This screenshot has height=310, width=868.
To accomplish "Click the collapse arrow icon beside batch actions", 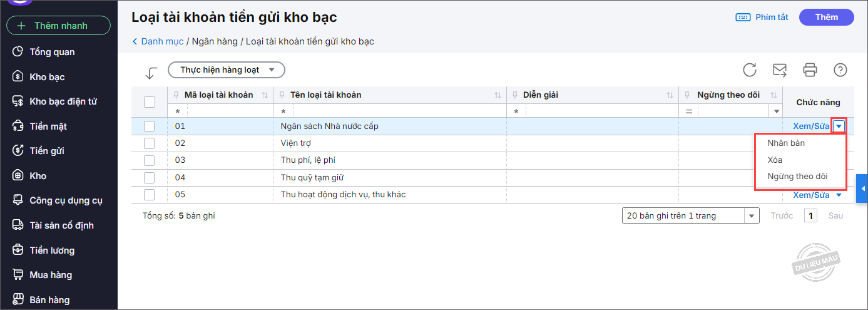I will pyautogui.click(x=151, y=73).
